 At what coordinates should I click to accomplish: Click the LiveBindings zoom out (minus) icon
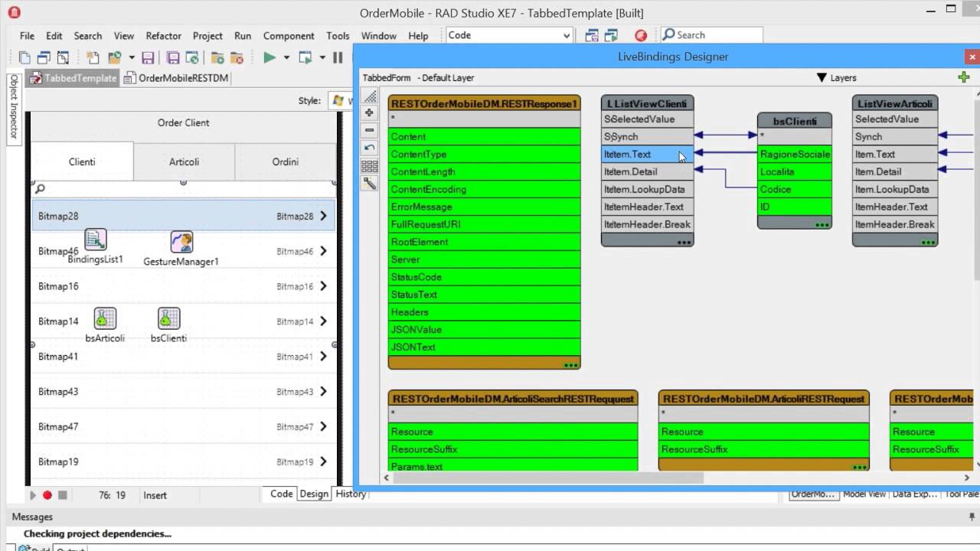coord(370,130)
